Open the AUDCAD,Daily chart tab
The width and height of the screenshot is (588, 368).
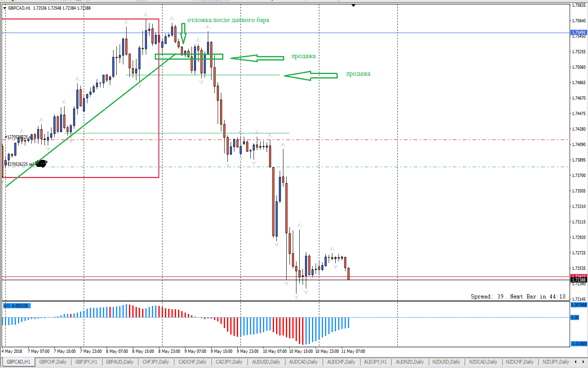click(x=303, y=362)
